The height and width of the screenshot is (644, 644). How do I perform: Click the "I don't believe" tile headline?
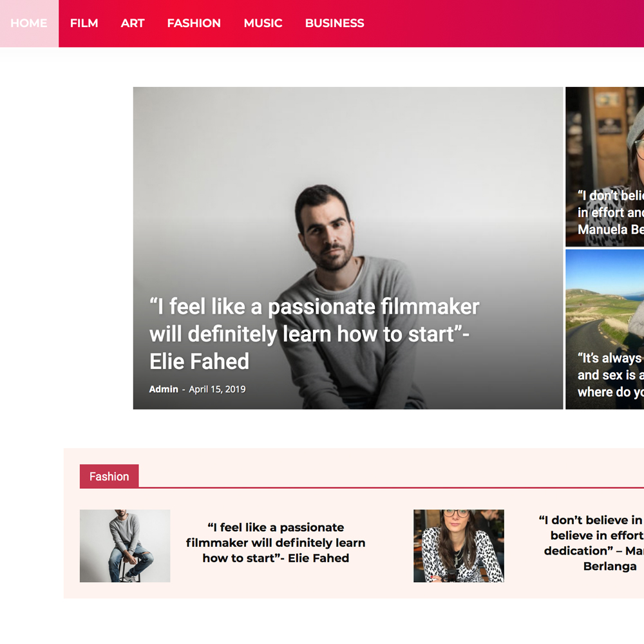coord(611,213)
